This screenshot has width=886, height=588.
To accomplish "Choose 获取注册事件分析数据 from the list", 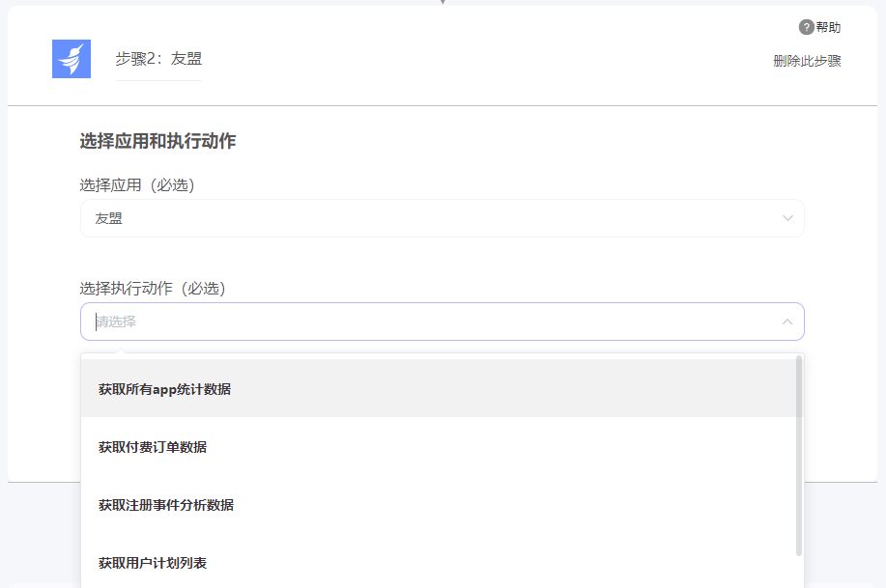I will (439, 505).
